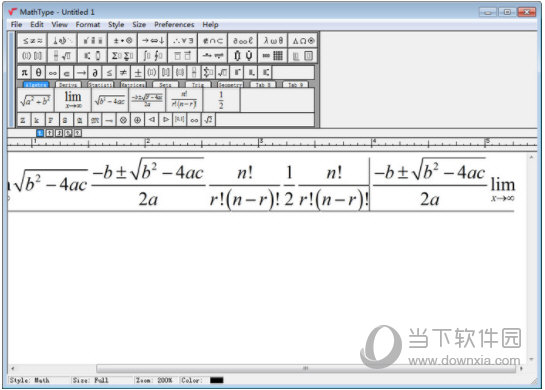Open the View menu
The width and height of the screenshot is (545, 390).
[59, 24]
